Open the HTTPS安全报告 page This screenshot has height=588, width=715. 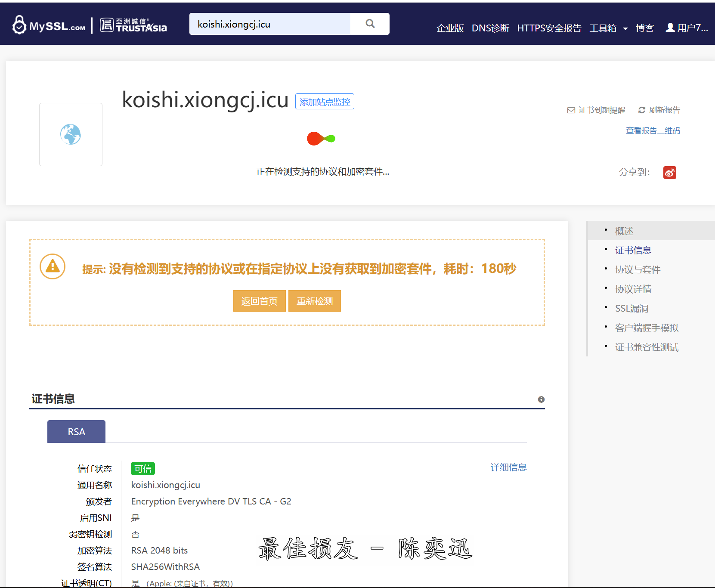click(x=549, y=28)
